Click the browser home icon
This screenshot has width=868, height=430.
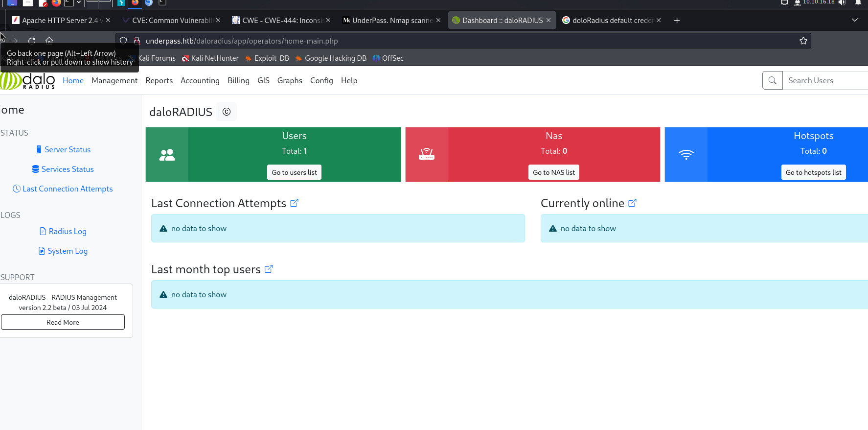click(49, 41)
